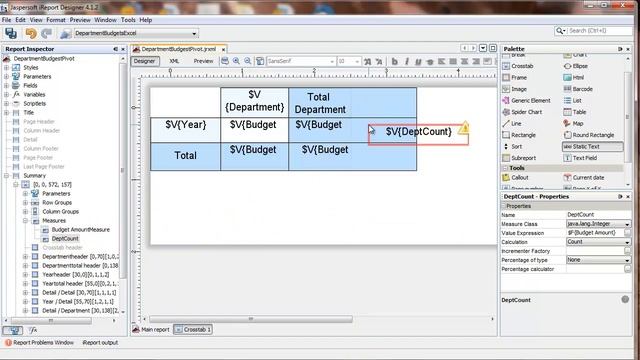Select the Sort palette element
640x360 pixels.
pyautogui.click(x=512, y=146)
